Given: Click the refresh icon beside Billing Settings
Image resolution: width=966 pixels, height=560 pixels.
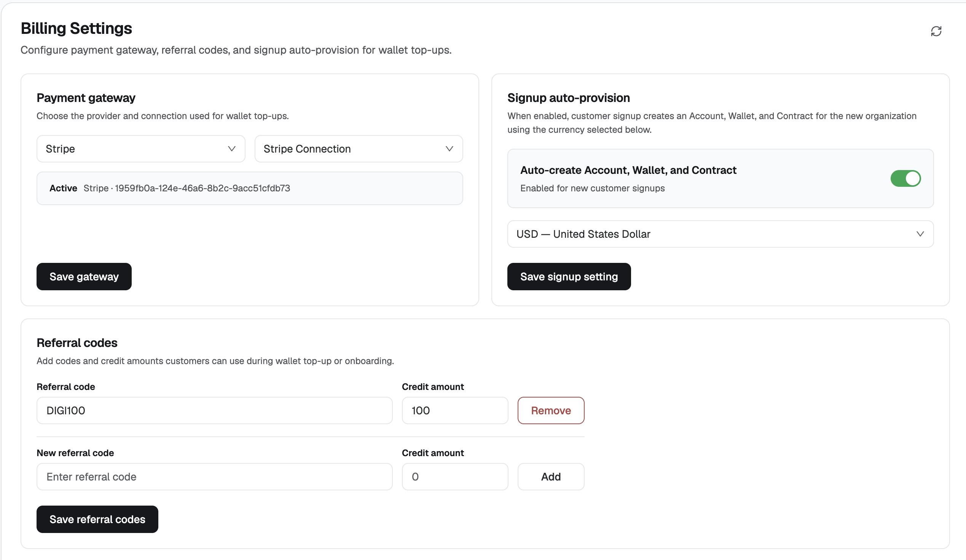Looking at the screenshot, I should 936,31.
